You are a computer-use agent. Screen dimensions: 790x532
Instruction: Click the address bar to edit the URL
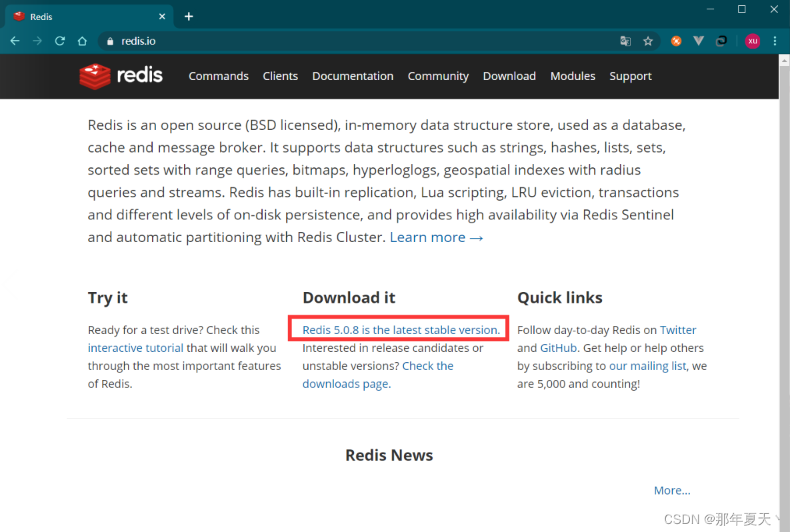coord(267,41)
